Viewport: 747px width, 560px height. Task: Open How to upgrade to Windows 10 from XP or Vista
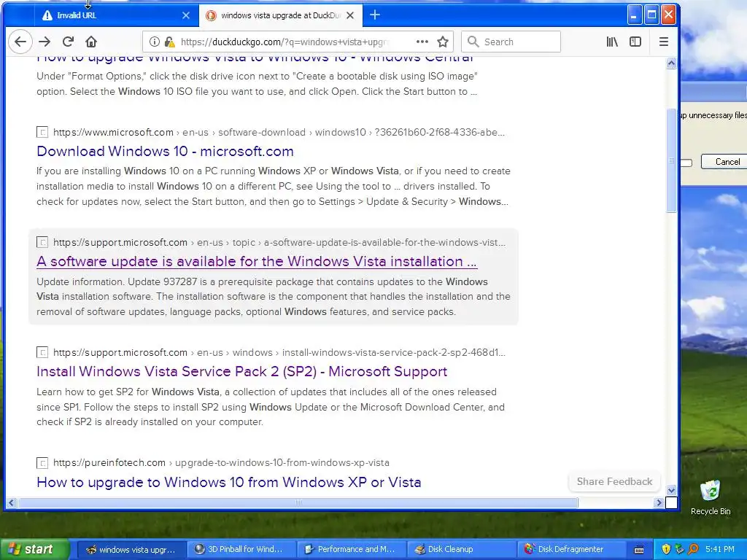pyautogui.click(x=228, y=482)
